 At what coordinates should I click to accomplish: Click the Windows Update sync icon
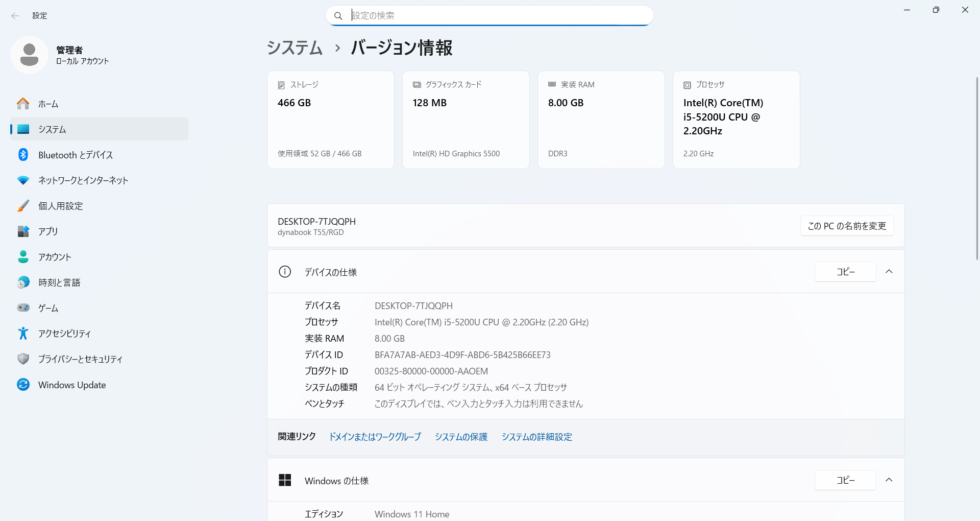(x=23, y=385)
